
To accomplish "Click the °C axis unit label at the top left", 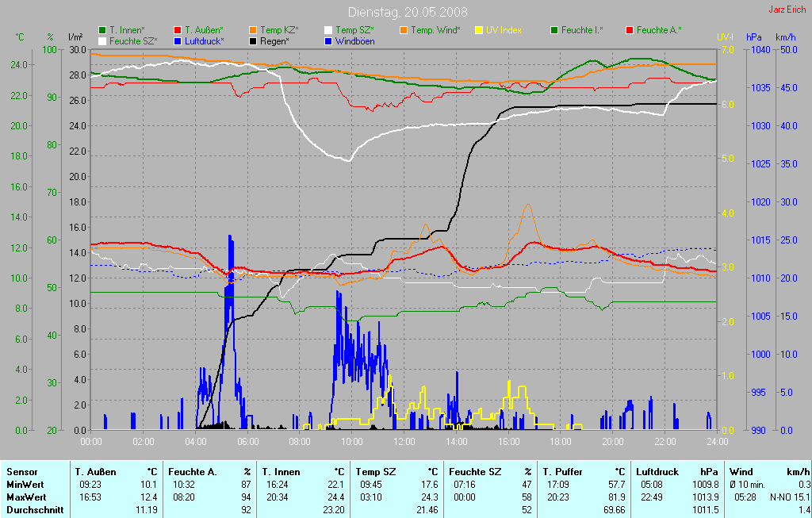I will click(20, 37).
